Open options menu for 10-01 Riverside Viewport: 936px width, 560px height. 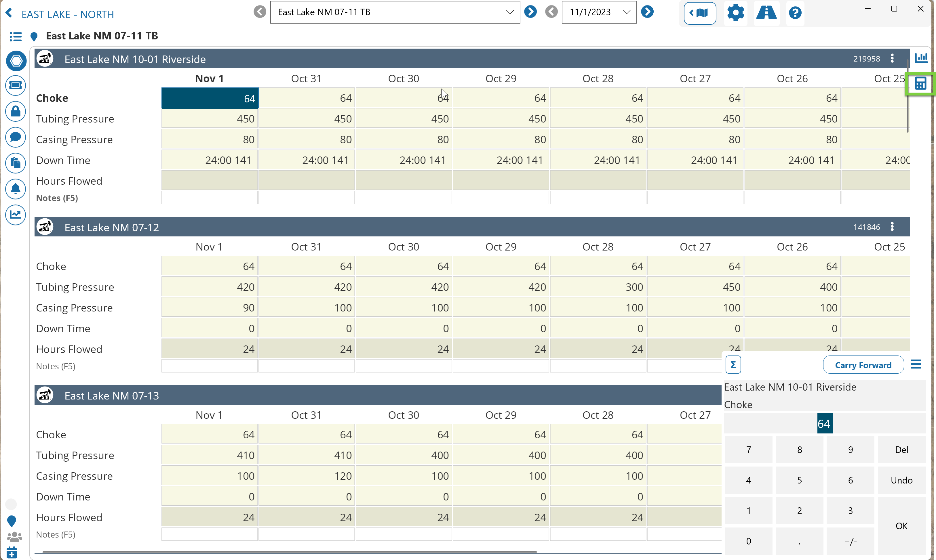pyautogui.click(x=892, y=58)
